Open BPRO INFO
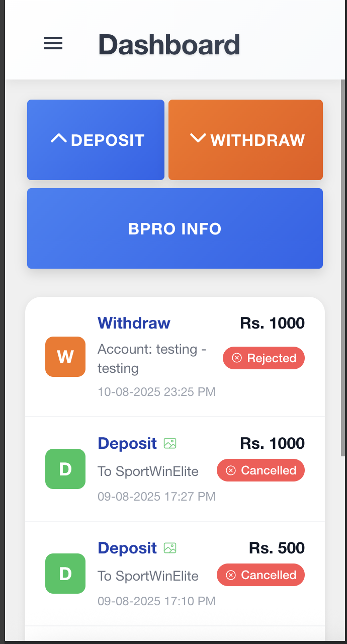The width and height of the screenshot is (347, 644). (175, 228)
